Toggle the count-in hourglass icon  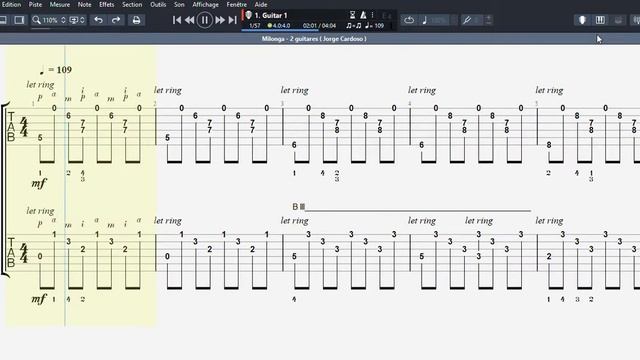pyautogui.click(x=352, y=15)
